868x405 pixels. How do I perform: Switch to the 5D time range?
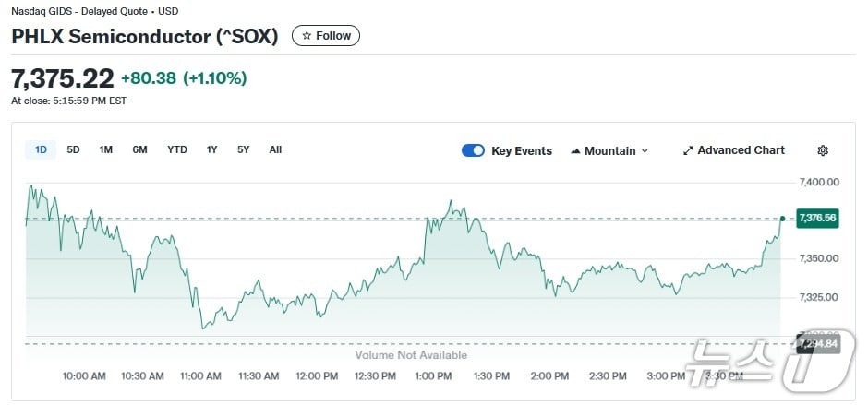tap(73, 149)
